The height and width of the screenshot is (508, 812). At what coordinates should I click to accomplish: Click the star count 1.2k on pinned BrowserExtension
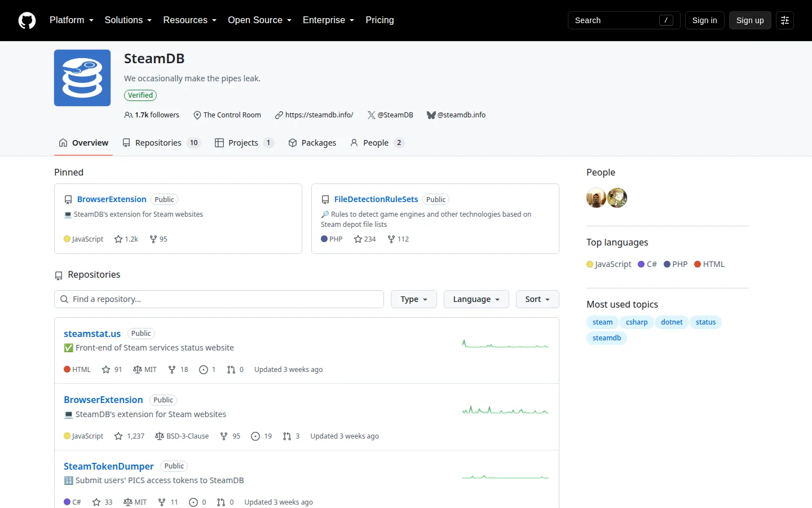click(x=126, y=239)
